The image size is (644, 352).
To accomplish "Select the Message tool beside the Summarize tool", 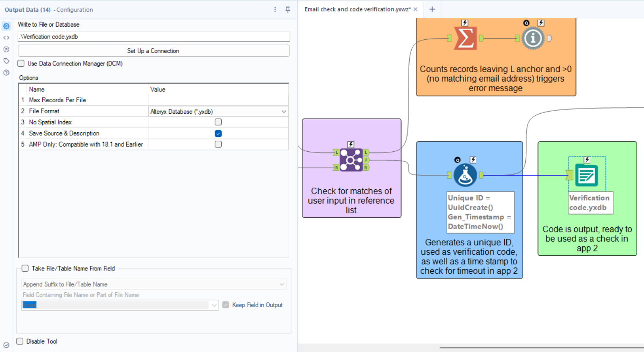I will click(533, 38).
